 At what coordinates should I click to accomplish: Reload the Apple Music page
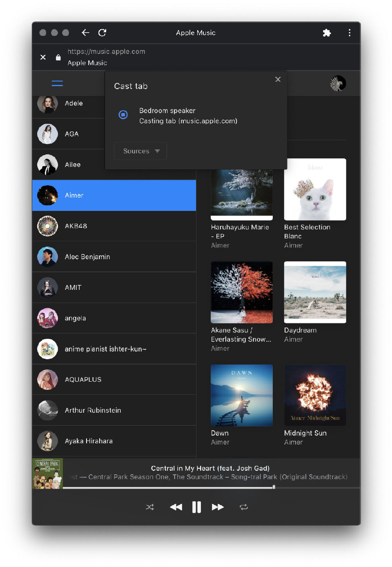point(102,33)
